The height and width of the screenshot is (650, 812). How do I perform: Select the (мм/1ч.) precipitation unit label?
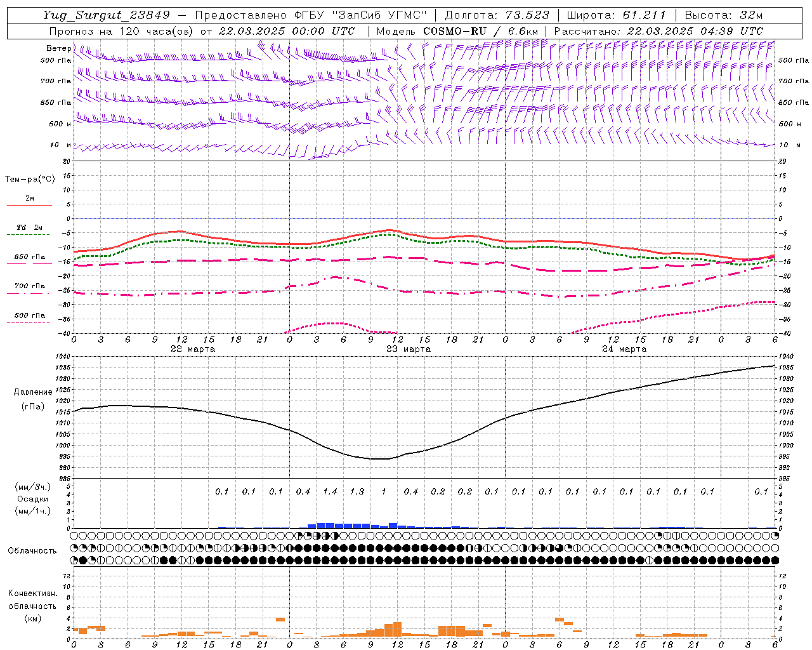click(x=33, y=511)
